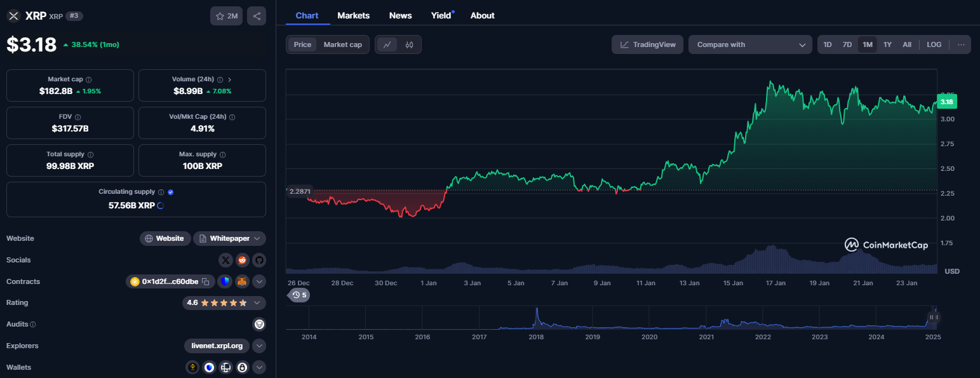Screen dimensions: 980x378
Task: Expand the Contracts list chevron
Action: [259, 281]
